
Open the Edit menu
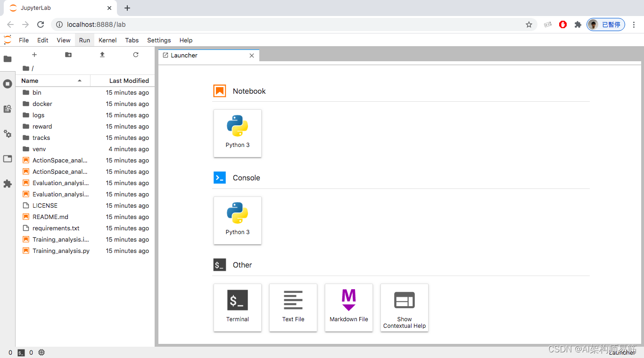click(x=43, y=40)
